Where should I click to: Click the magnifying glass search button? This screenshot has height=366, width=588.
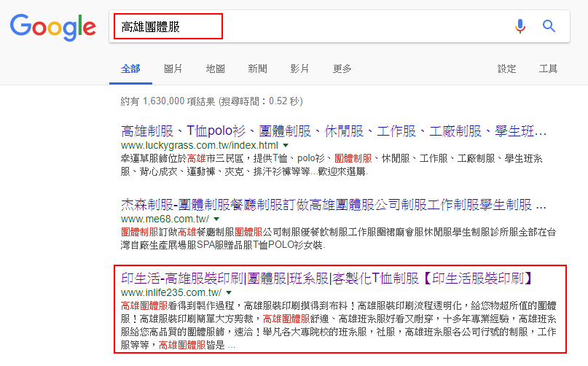(549, 26)
